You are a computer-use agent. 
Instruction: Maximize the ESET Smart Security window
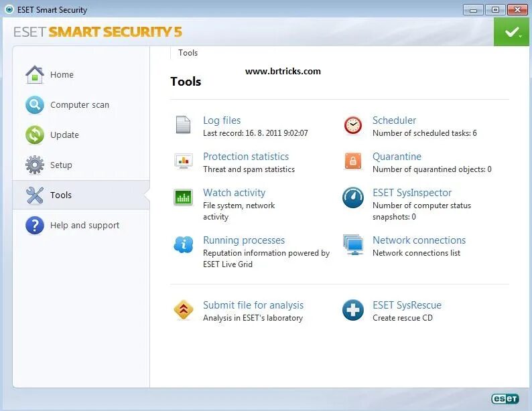(x=495, y=10)
